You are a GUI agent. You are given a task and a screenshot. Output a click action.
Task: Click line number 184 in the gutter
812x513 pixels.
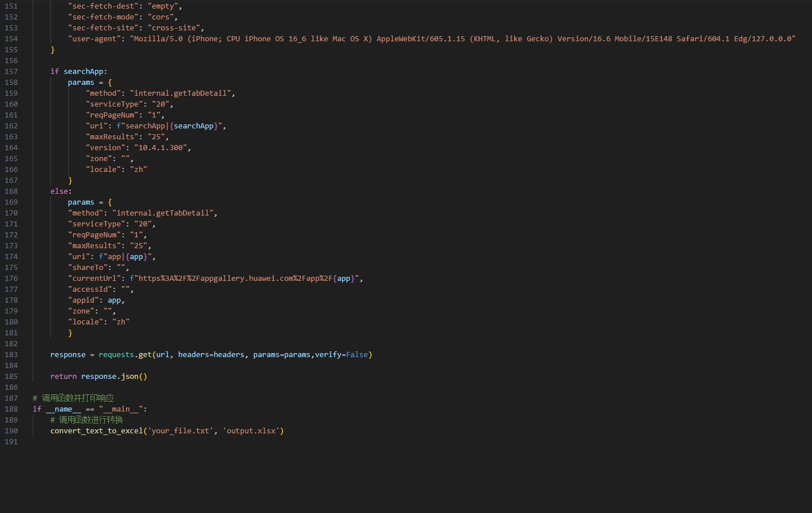pyautogui.click(x=11, y=366)
